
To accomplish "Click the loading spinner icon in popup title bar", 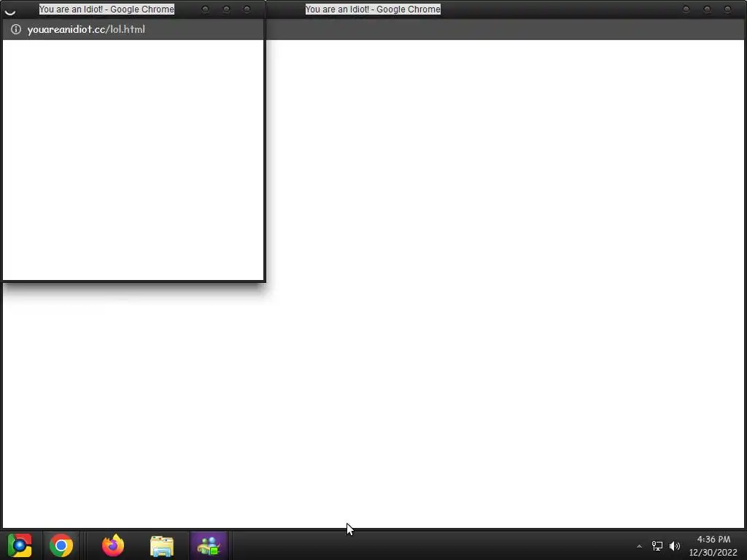I will pos(10,10).
